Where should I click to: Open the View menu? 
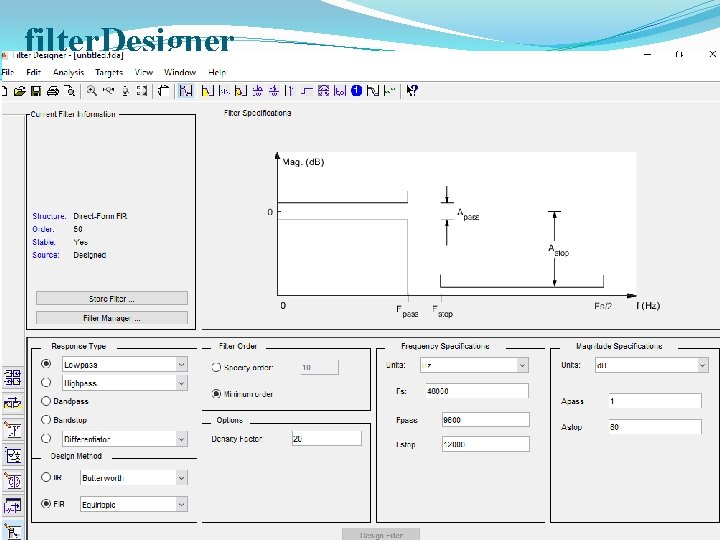[144, 72]
